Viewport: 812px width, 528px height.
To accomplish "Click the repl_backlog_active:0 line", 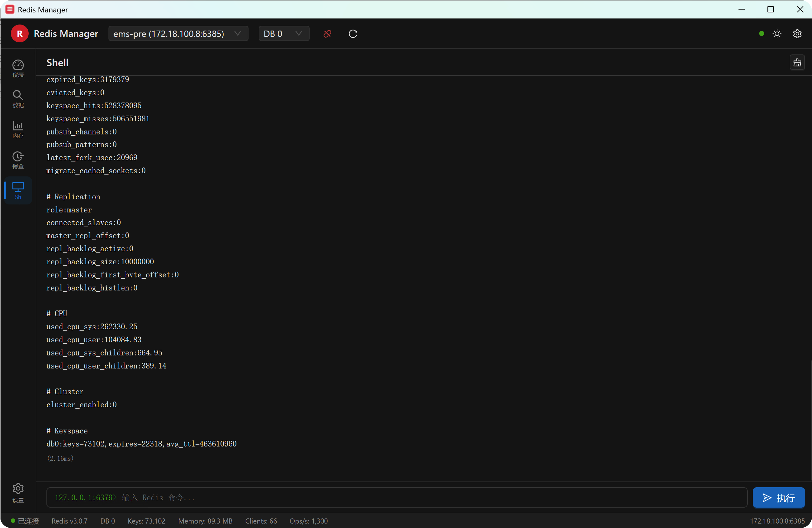I will coord(90,249).
